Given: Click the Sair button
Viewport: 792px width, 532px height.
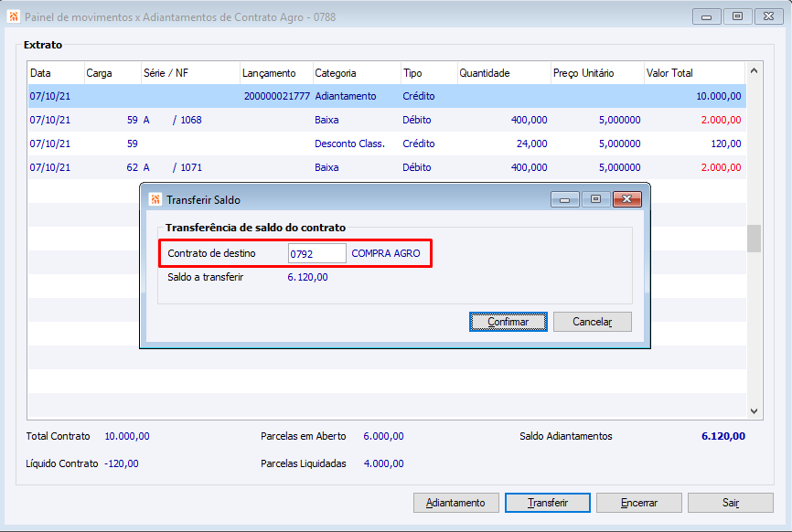Looking at the screenshot, I should pyautogui.click(x=731, y=503).
